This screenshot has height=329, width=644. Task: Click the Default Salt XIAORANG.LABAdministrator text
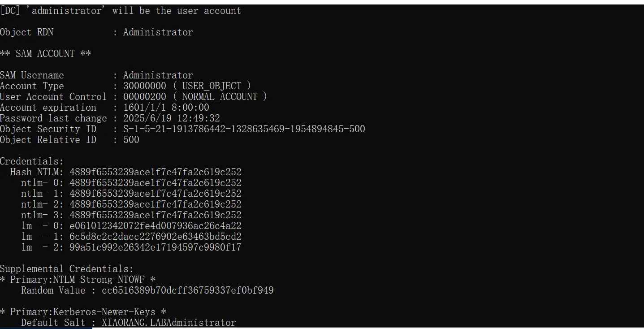click(169, 323)
